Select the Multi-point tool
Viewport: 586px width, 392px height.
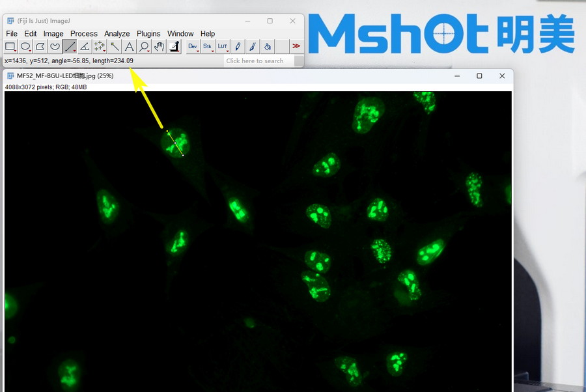tap(100, 46)
